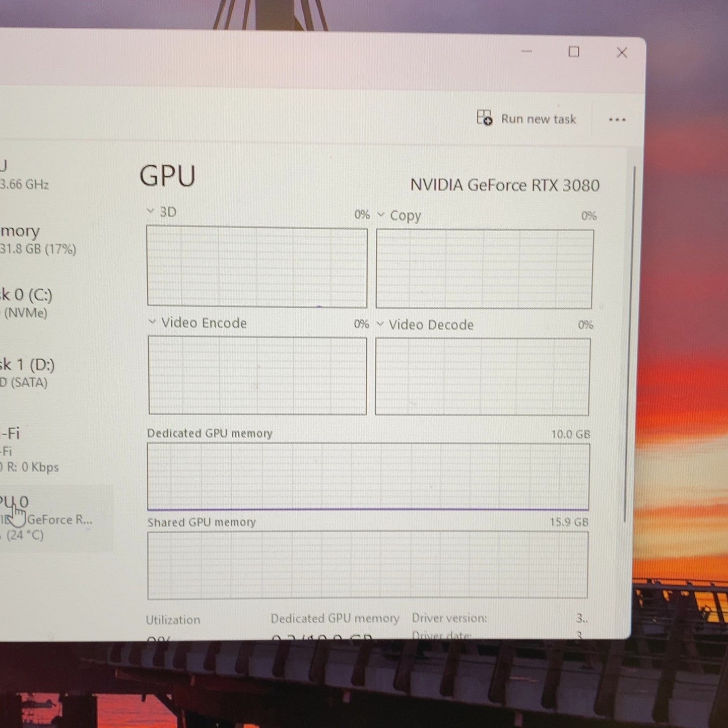The width and height of the screenshot is (728, 728).
Task: Expand the Copy engine dropdown
Action: [381, 215]
